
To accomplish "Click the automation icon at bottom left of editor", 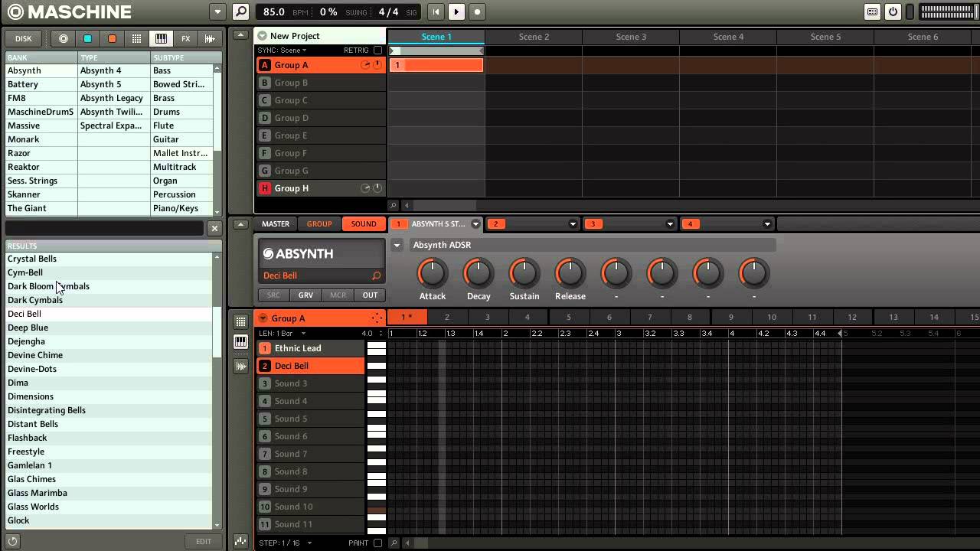I will (x=240, y=541).
